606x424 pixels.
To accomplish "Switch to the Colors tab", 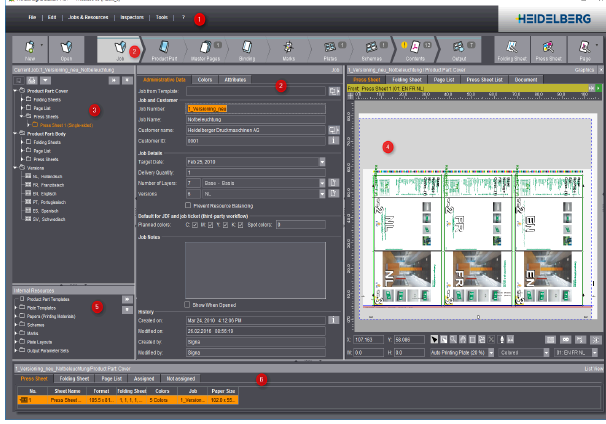I will [205, 80].
